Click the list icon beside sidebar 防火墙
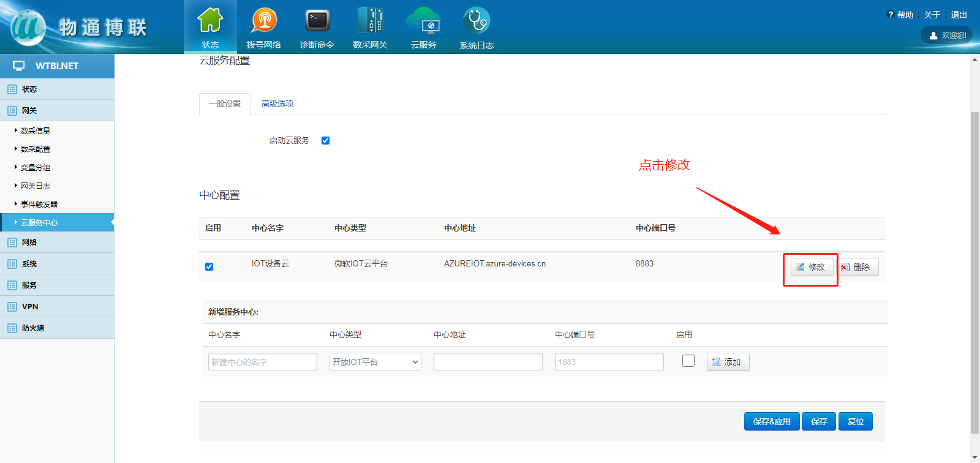This screenshot has height=463, width=980. point(12,328)
